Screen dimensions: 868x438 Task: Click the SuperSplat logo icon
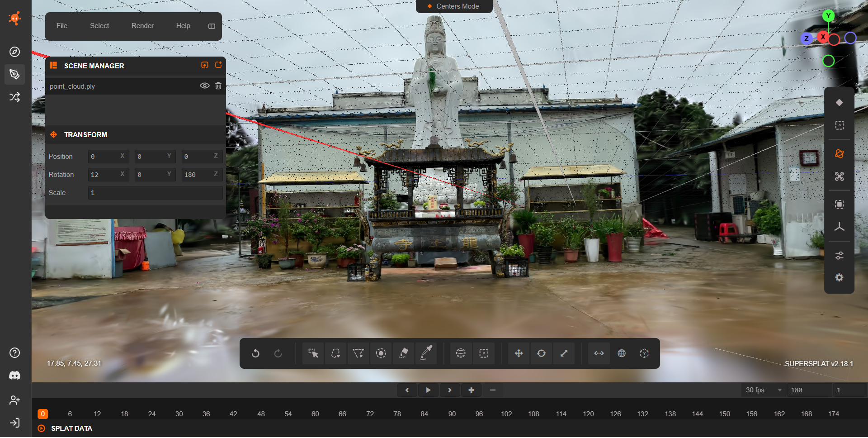tap(15, 19)
